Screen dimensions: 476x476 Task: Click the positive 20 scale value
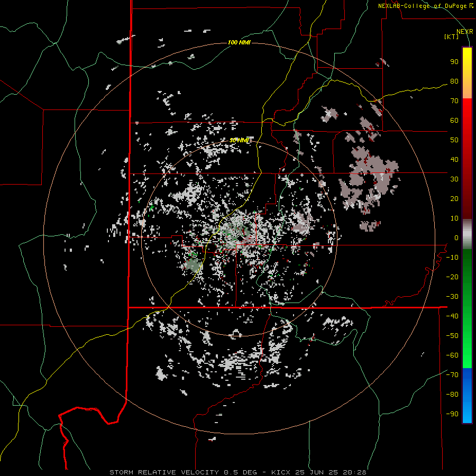tap(454, 198)
